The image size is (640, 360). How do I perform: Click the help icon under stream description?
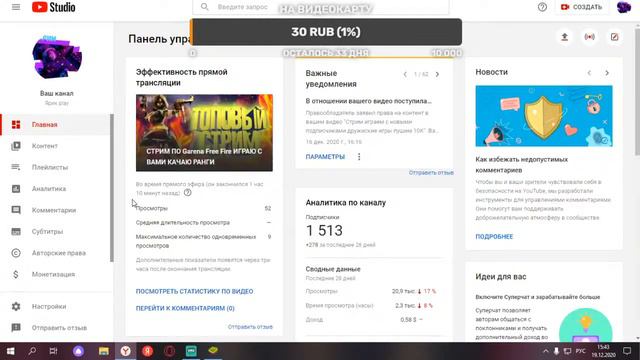187,193
